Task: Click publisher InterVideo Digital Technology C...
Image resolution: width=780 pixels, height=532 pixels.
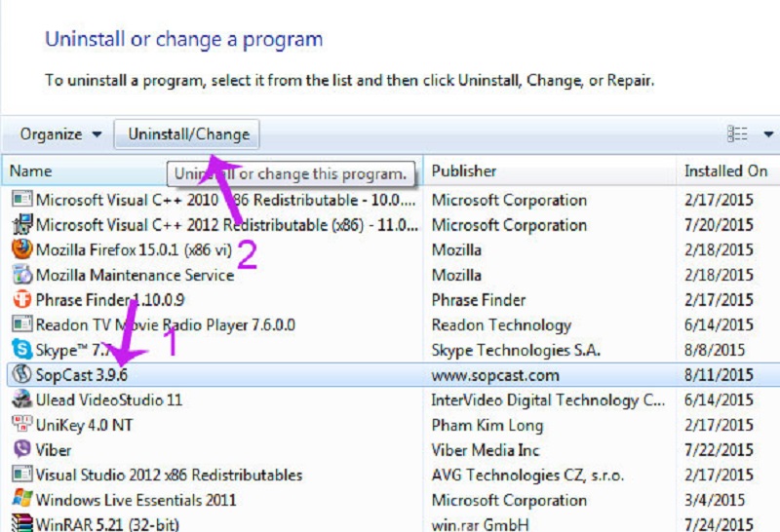Action: point(548,399)
